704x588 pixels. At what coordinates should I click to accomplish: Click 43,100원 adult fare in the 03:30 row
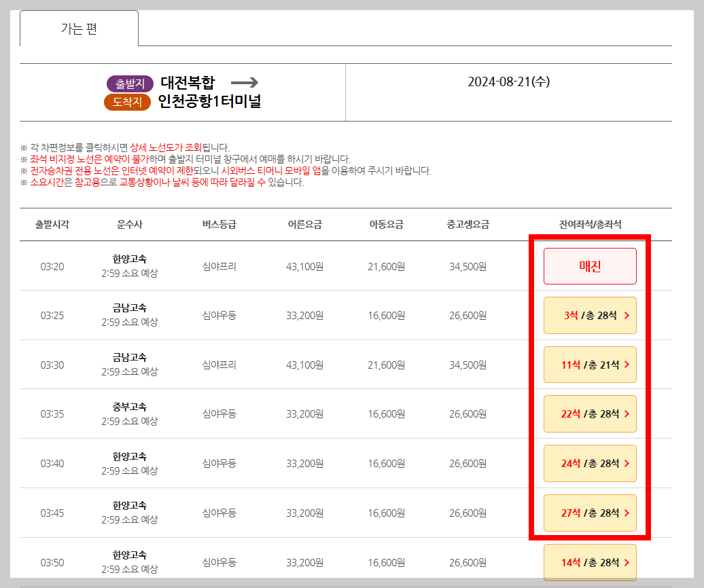tap(305, 365)
